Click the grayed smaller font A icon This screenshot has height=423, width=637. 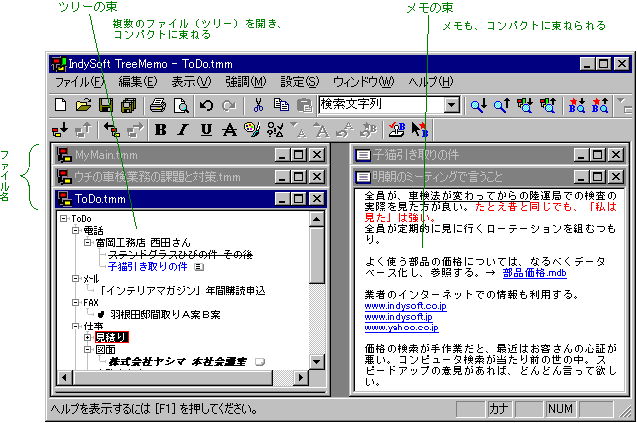click(x=298, y=130)
